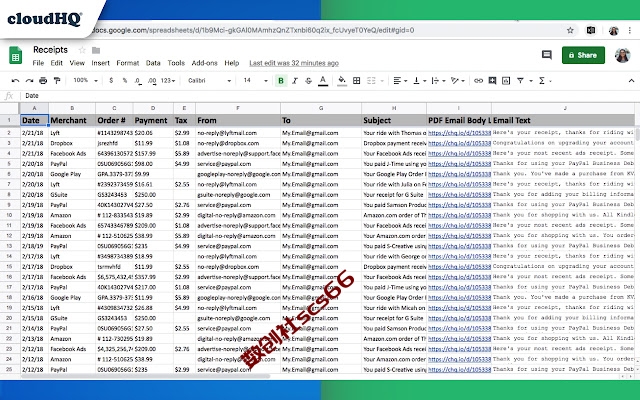Open the 123 number format dropdown
This screenshot has width=640, height=400.
point(168,81)
